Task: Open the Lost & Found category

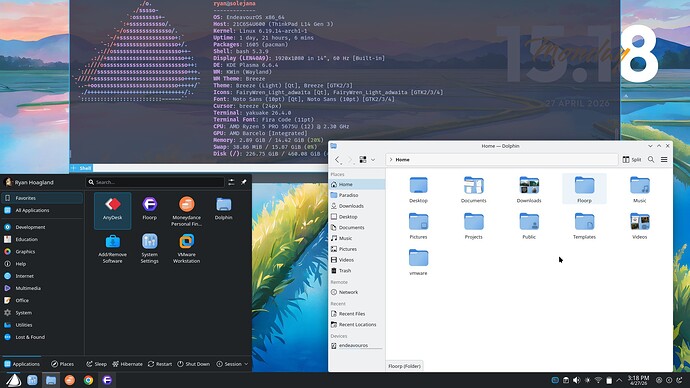Action: (42, 337)
